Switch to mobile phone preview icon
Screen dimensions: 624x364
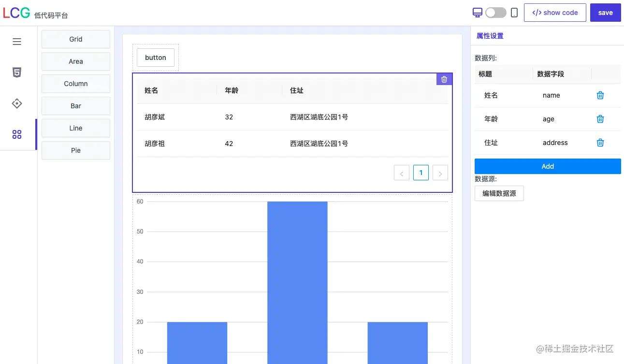514,13
